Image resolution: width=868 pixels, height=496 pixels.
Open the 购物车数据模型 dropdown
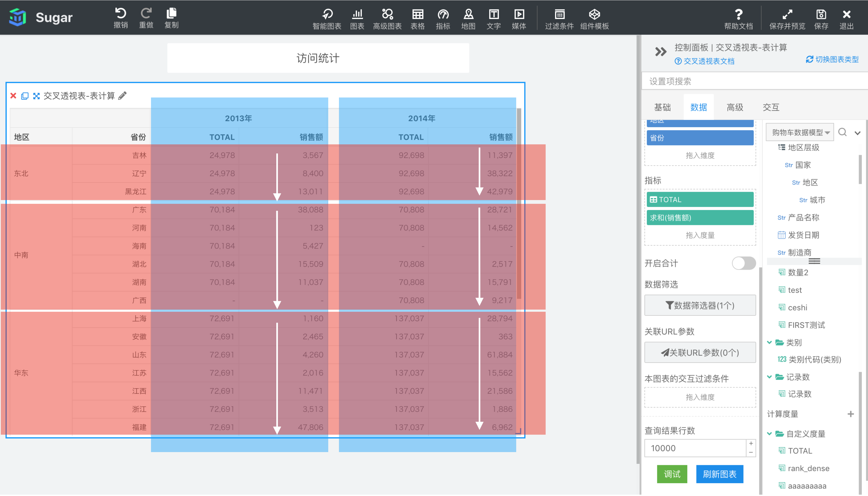pos(799,132)
